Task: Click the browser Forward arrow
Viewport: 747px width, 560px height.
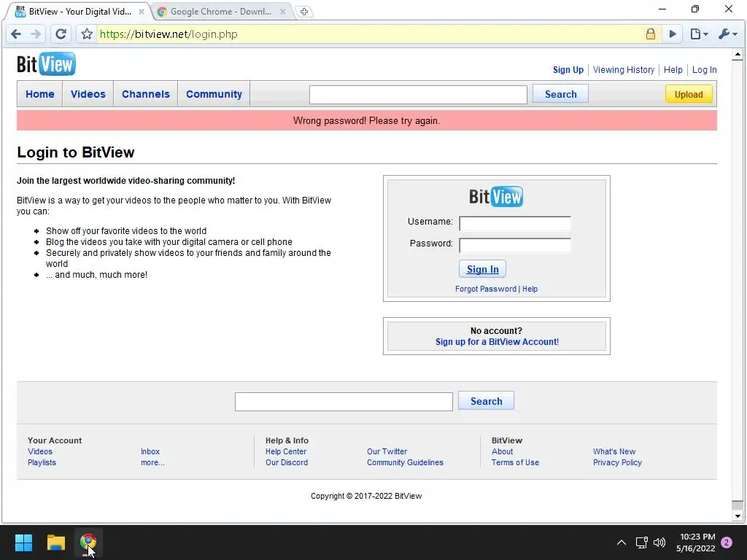Action: point(36,34)
